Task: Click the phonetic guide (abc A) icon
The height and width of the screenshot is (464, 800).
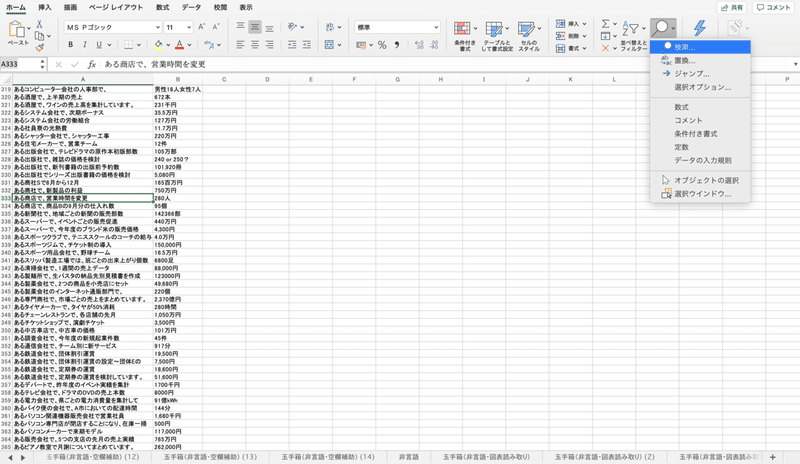Action: 209,45
